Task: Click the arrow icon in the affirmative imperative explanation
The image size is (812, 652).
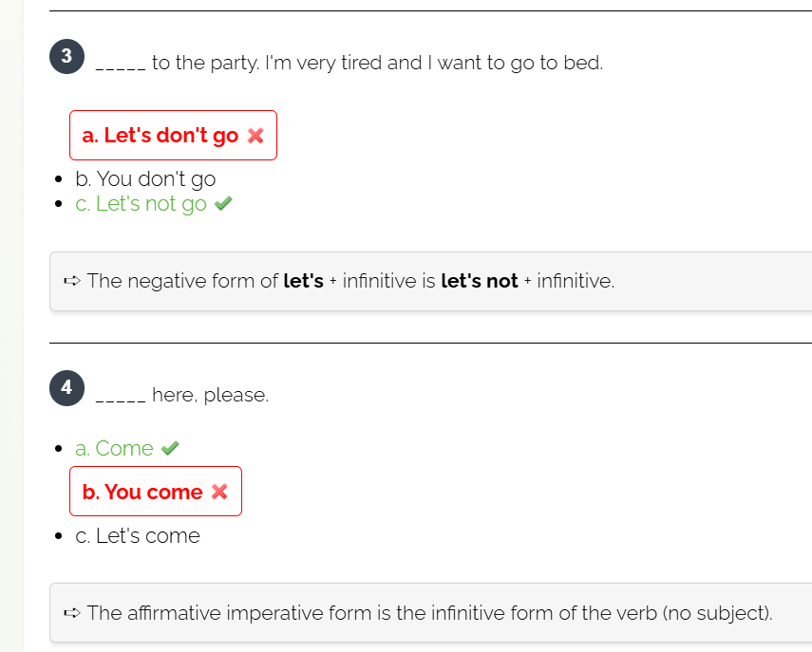Action: pos(72,613)
